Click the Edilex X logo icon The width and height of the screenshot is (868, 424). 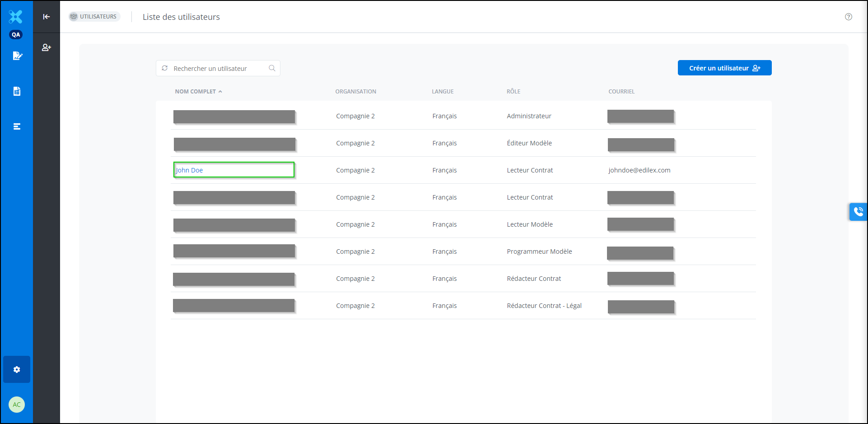point(16,17)
